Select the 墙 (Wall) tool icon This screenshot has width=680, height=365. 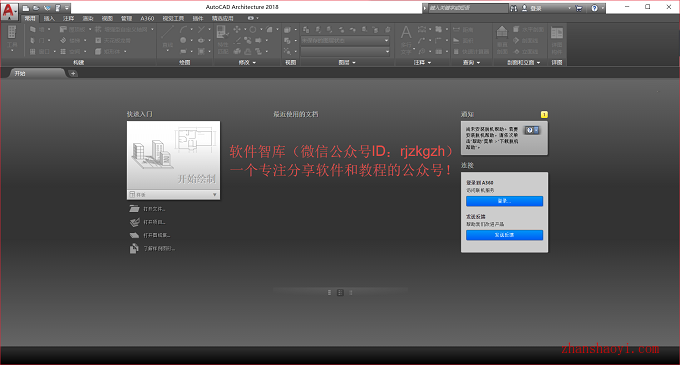33,29
